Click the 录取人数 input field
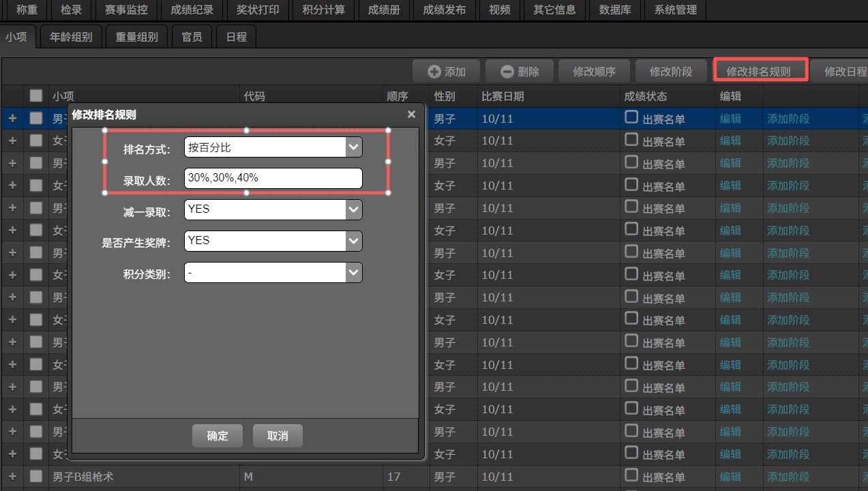 tap(273, 178)
